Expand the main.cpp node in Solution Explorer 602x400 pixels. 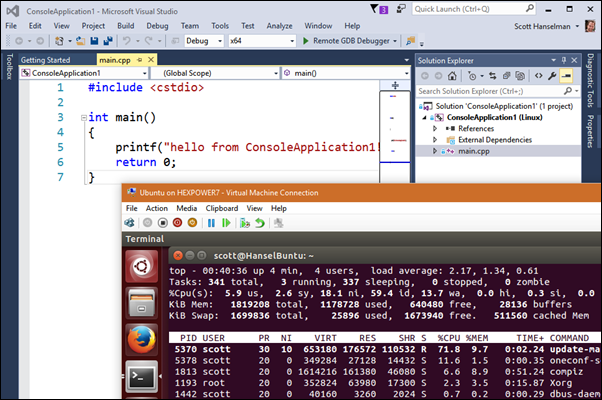pos(435,151)
